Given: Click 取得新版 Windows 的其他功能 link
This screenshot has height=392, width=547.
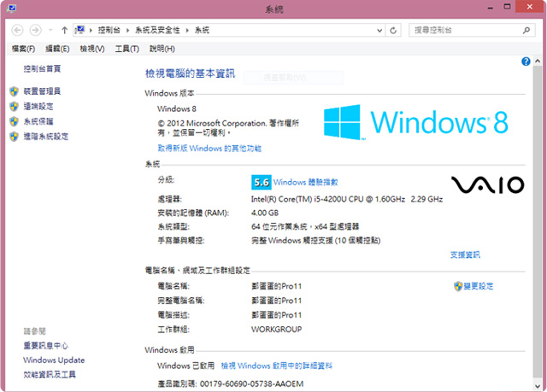Looking at the screenshot, I should tap(209, 149).
